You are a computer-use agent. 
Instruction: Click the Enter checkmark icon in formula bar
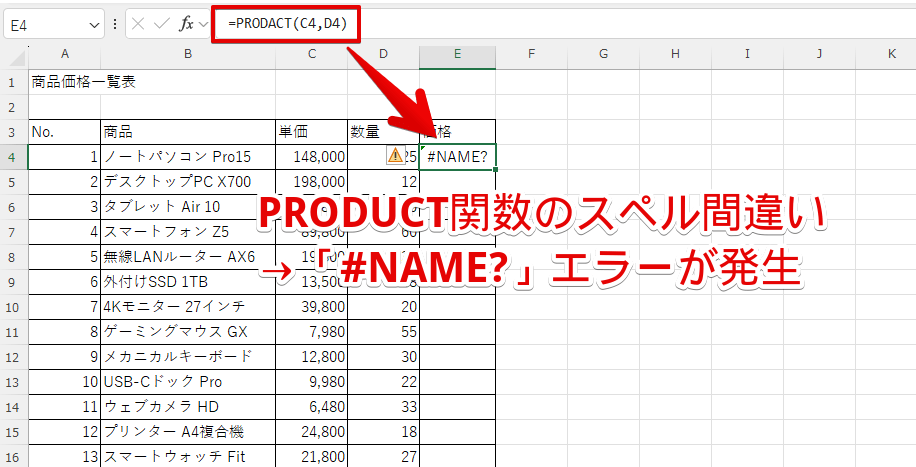click(x=161, y=24)
